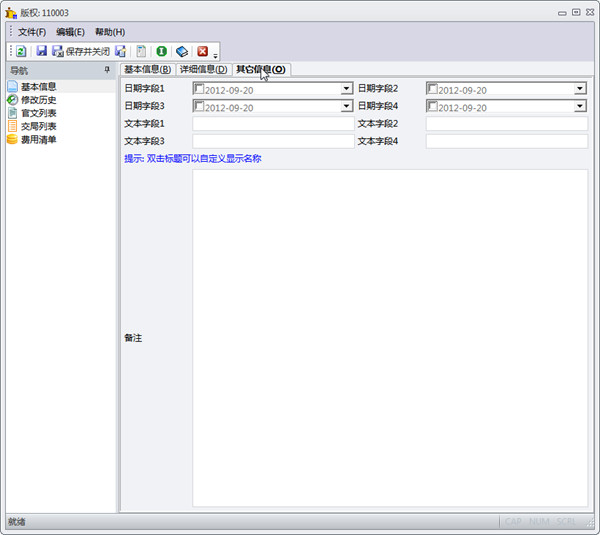Click inside the 备注 notes text area
The image size is (600, 535).
(x=390, y=338)
